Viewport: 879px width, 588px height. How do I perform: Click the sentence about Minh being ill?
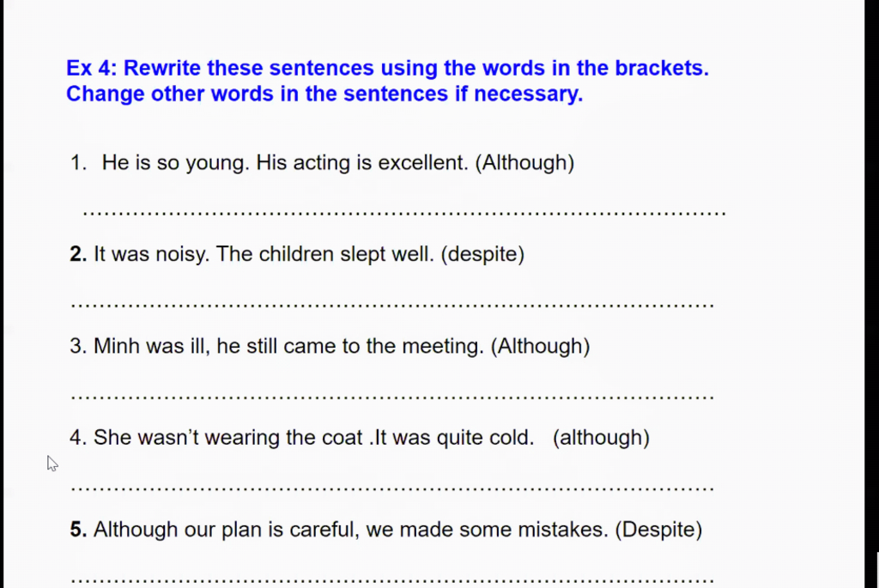tap(288, 347)
